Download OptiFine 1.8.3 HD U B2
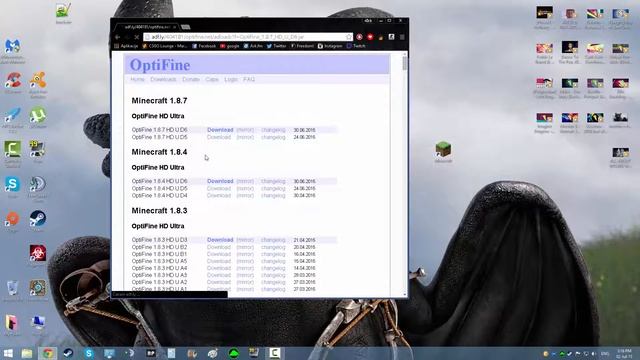 click(x=219, y=247)
